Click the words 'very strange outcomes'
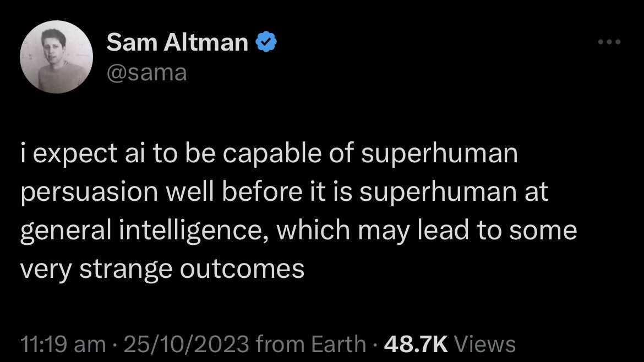 coord(162,270)
